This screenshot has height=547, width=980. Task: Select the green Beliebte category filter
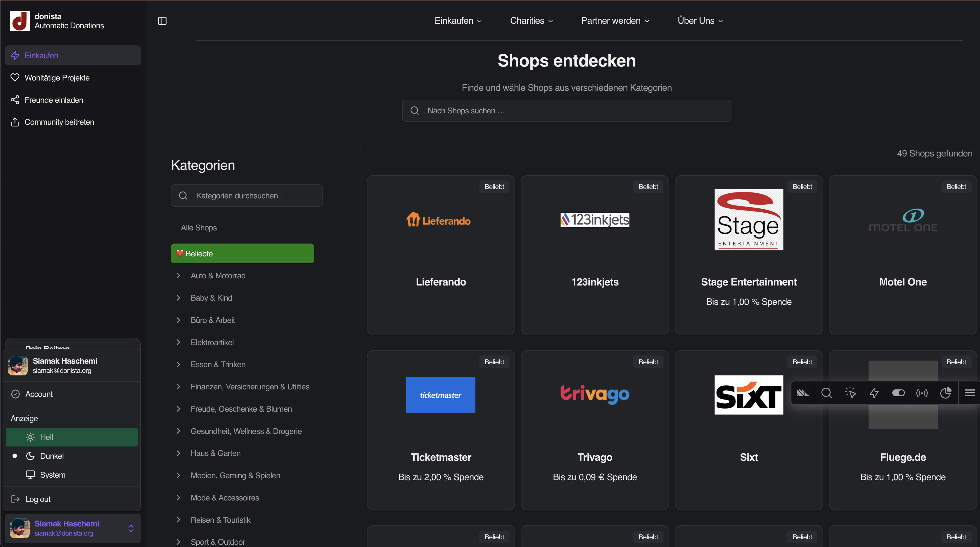242,253
